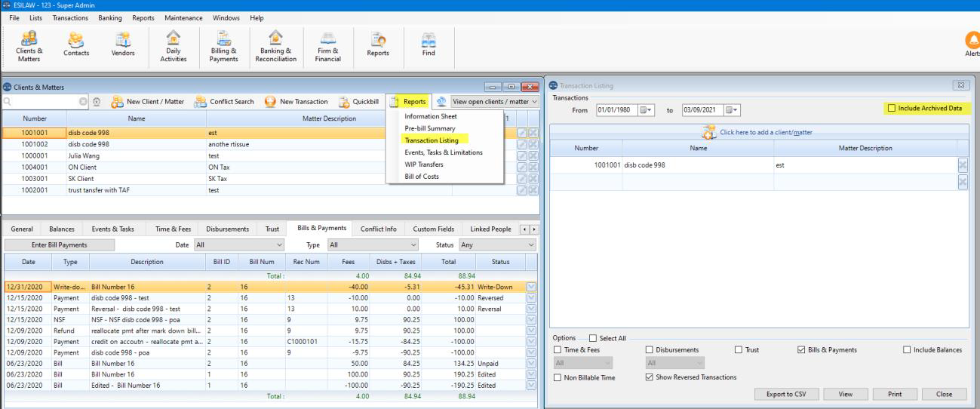The width and height of the screenshot is (980, 409).
Task: Tick the Trust option checkbox
Action: coord(739,350)
